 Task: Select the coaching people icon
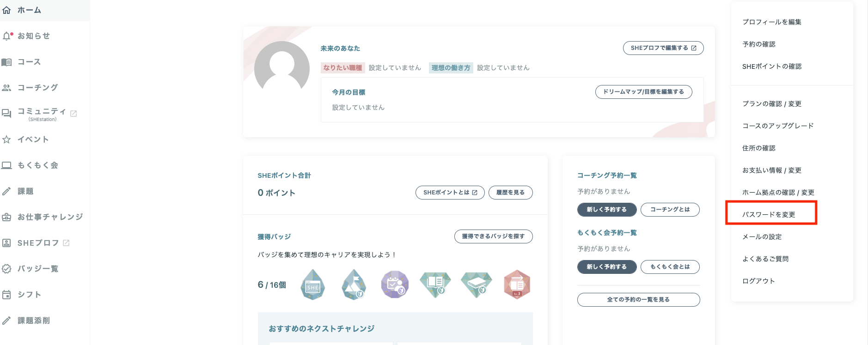pos(6,88)
